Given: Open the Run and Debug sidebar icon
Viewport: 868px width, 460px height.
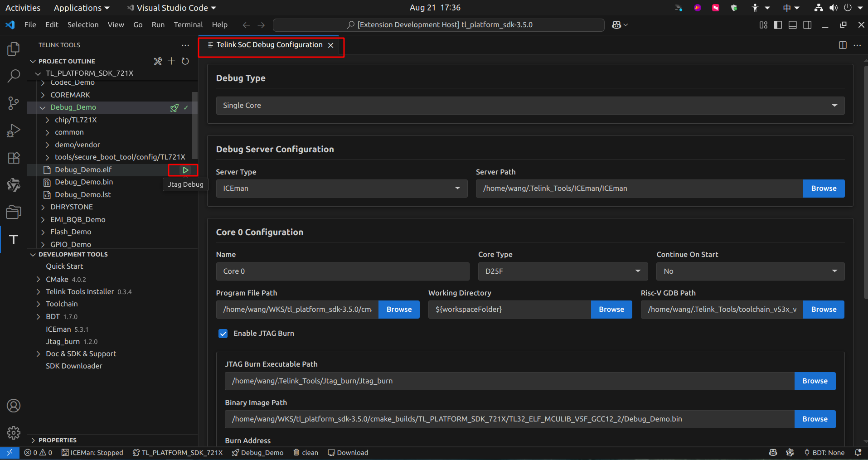Looking at the screenshot, I should (13, 131).
